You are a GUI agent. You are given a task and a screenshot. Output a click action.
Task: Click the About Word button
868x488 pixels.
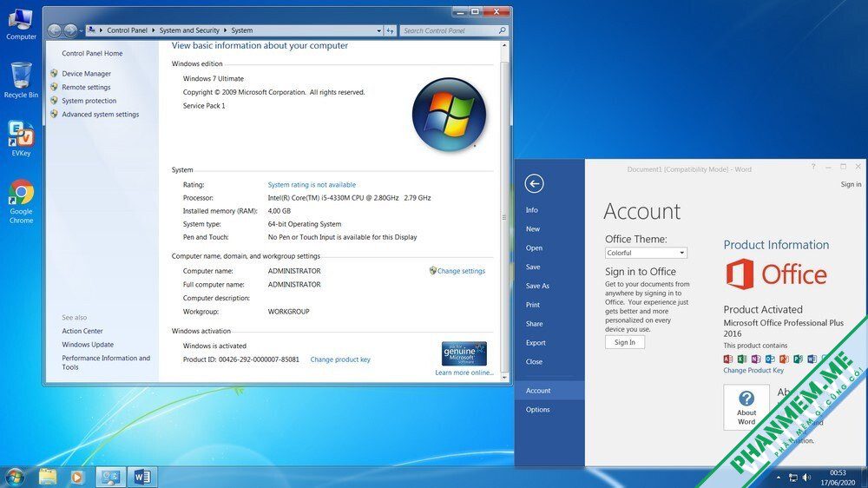746,407
